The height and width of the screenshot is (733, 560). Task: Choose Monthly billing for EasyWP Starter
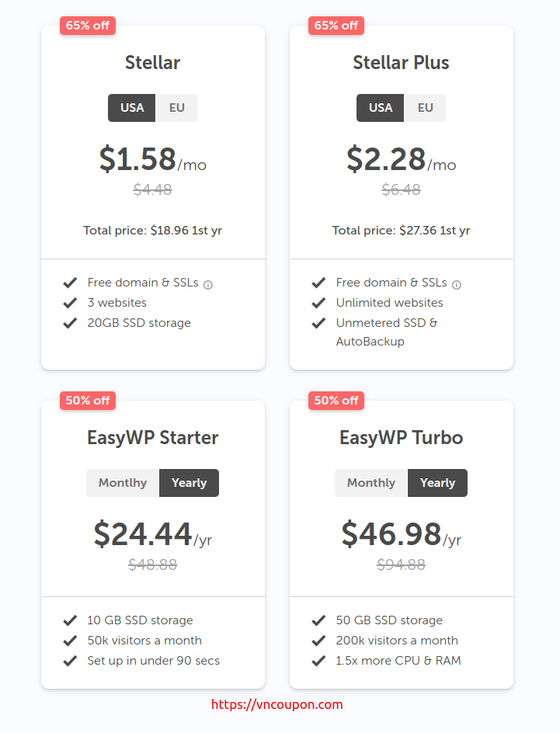click(x=123, y=483)
